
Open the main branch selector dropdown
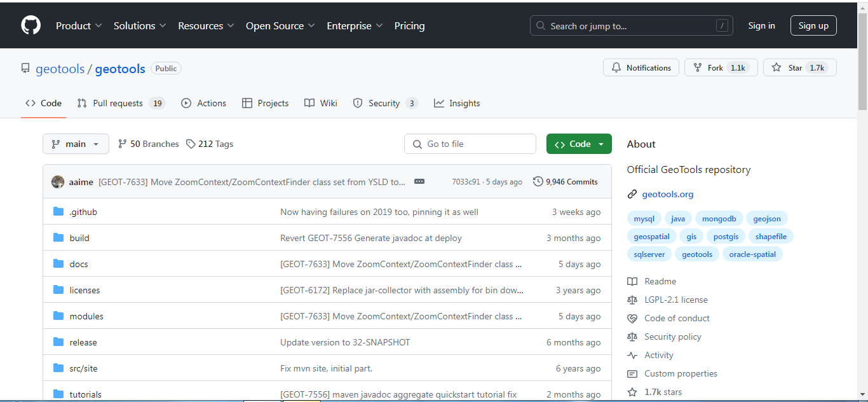point(76,144)
